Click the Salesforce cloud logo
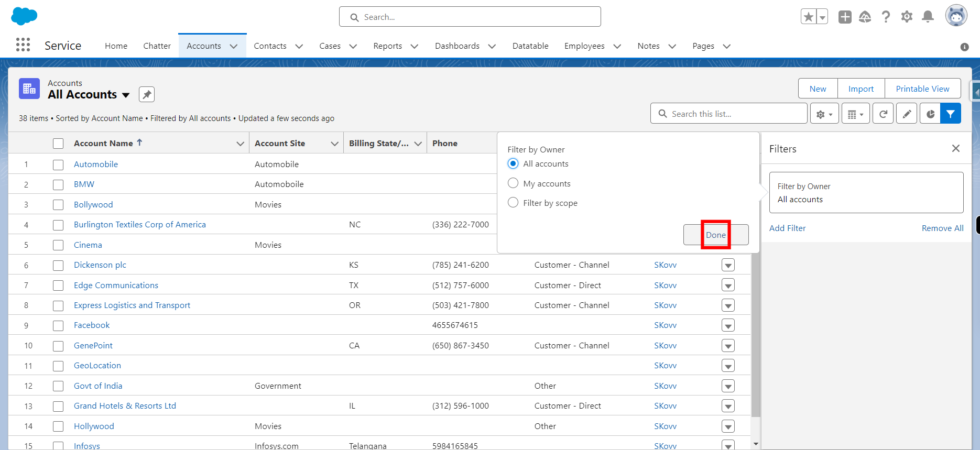 pos(24,16)
